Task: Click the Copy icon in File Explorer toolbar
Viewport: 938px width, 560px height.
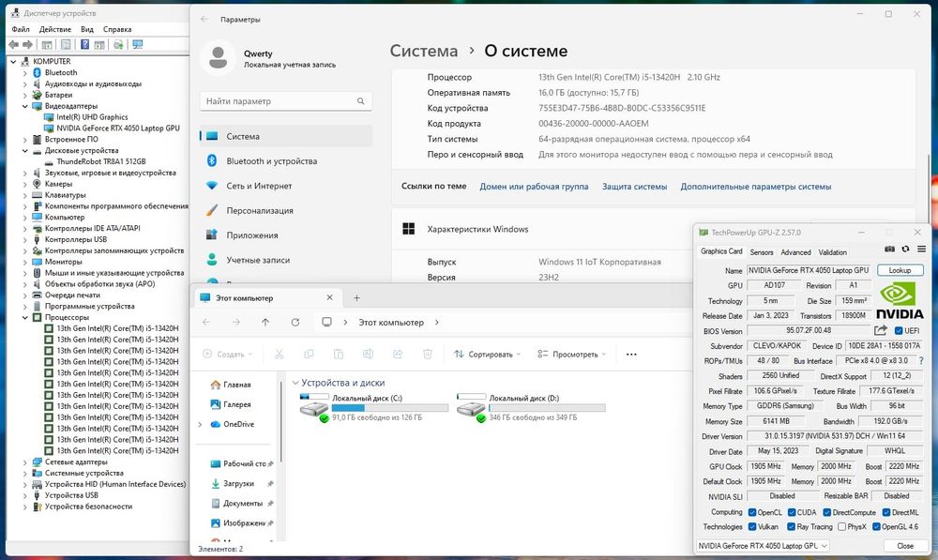Action: click(309, 355)
